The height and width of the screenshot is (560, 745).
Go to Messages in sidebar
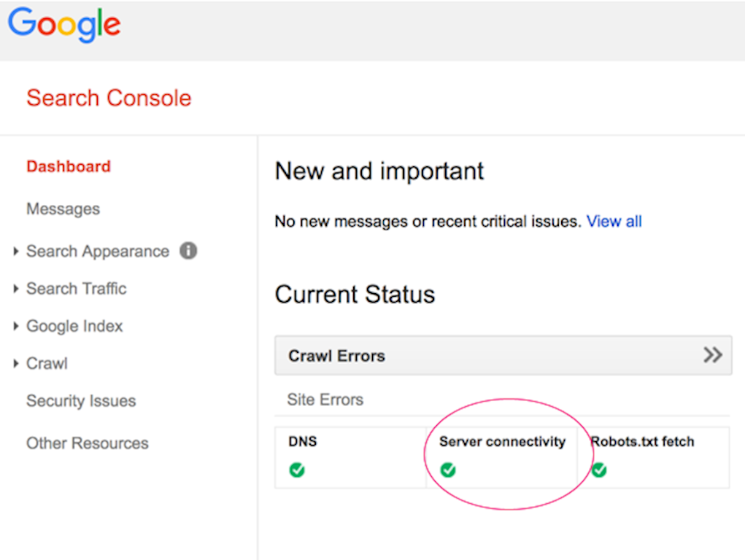pyautogui.click(x=63, y=209)
